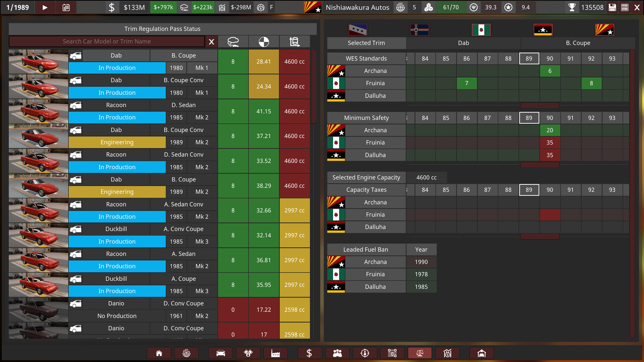This screenshot has height=362, width=644.
Task: Clear the search field using the X button
Action: [x=211, y=42]
